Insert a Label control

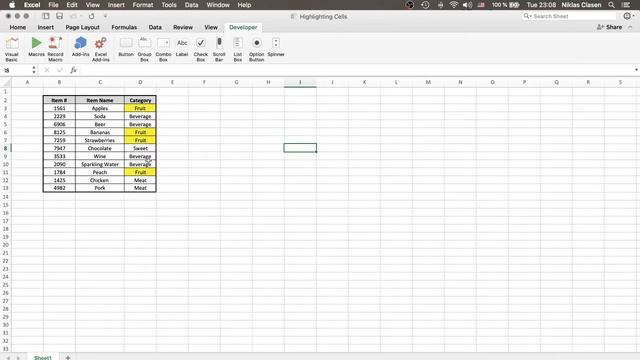(182, 47)
